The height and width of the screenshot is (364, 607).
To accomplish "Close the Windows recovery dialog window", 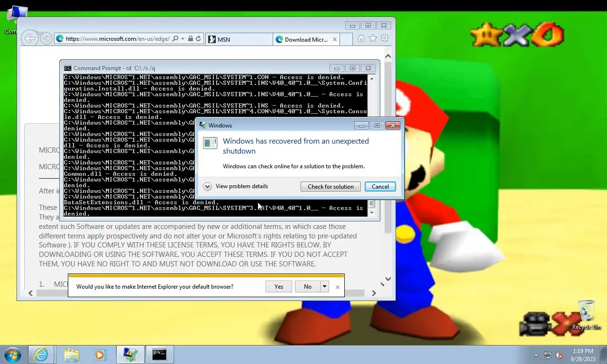I will coord(392,125).
